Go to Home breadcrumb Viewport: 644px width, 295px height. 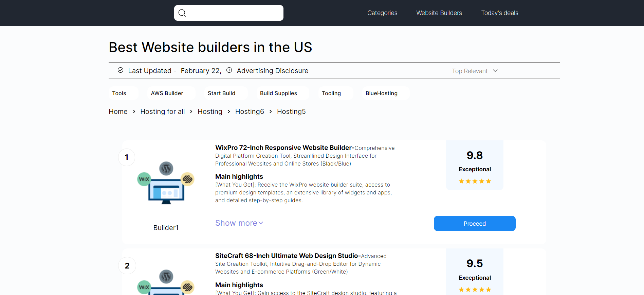(x=118, y=111)
